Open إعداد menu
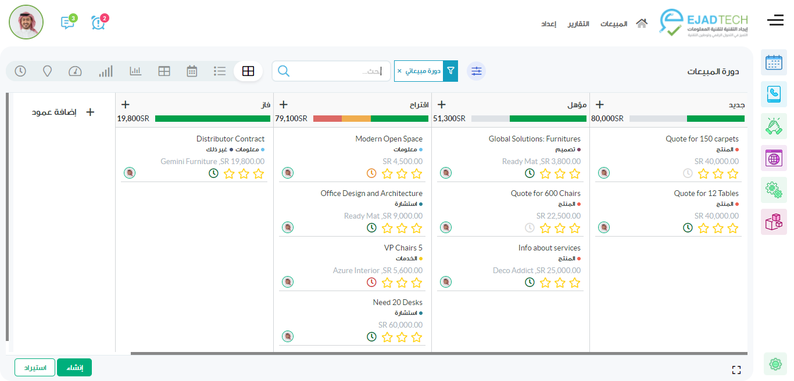 [549, 24]
